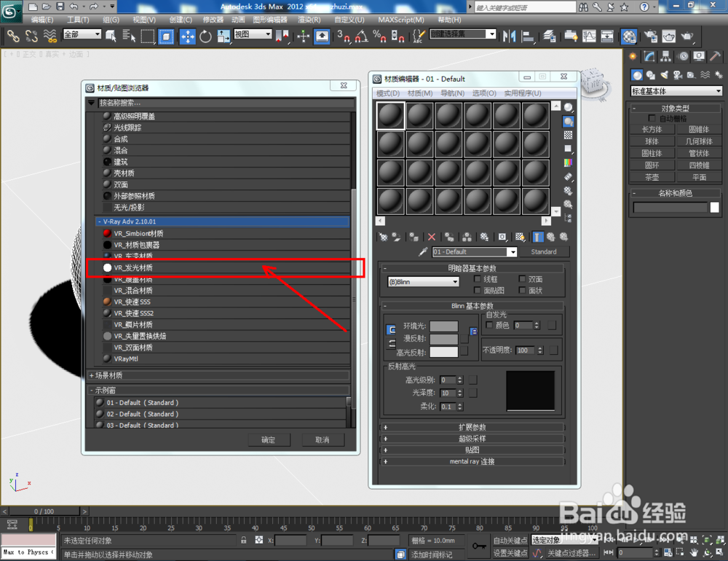Toggle self-illumination 颜色 checkbox
Screen dimensions: 728x561
click(x=489, y=325)
